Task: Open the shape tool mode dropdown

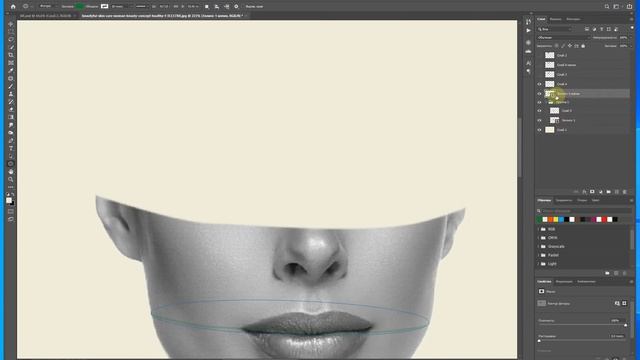Action: pos(48,7)
